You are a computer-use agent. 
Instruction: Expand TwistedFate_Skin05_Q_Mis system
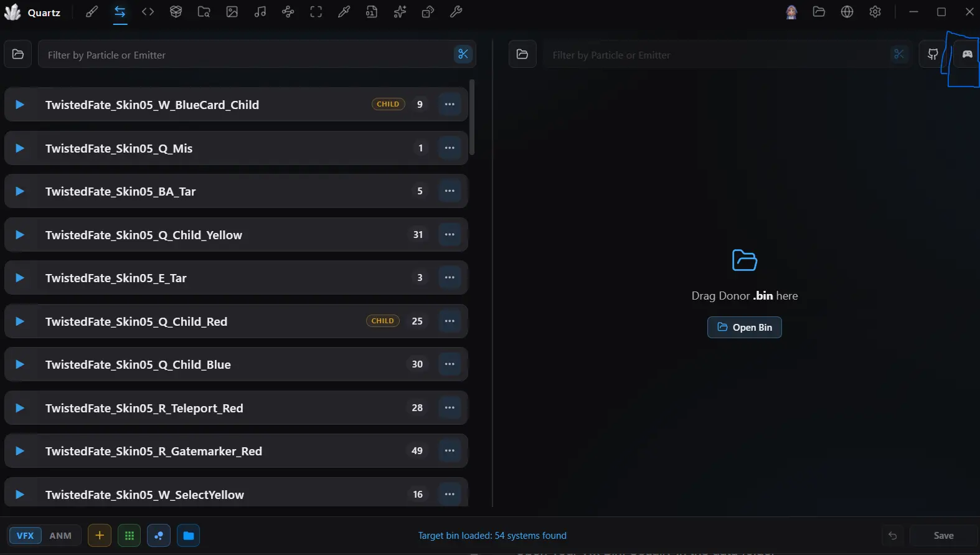pos(20,148)
